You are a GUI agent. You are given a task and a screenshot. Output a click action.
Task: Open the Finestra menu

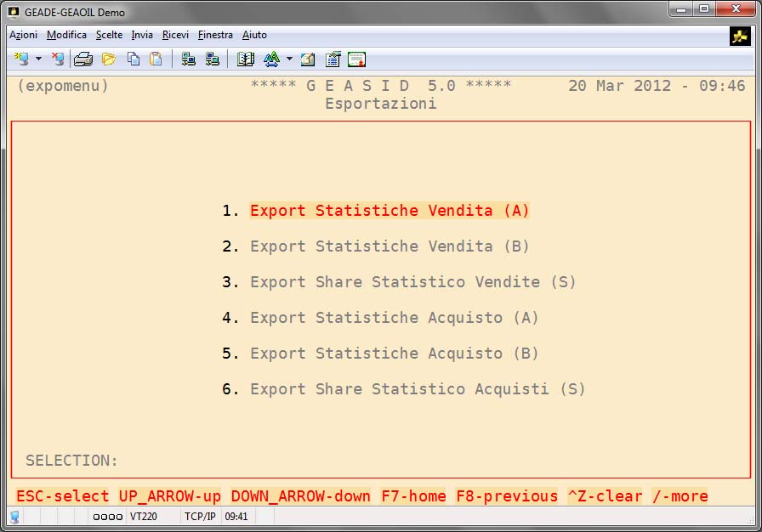tap(215, 35)
